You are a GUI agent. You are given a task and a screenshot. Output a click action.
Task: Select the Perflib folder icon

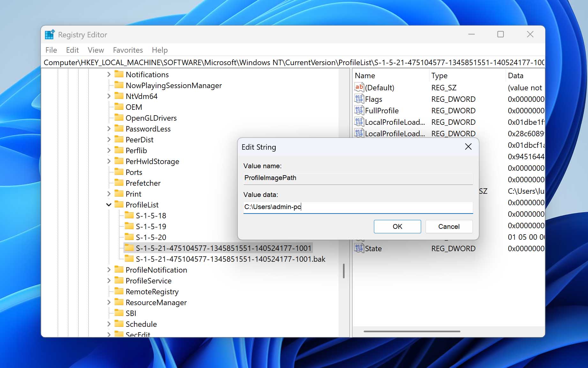[x=119, y=150]
